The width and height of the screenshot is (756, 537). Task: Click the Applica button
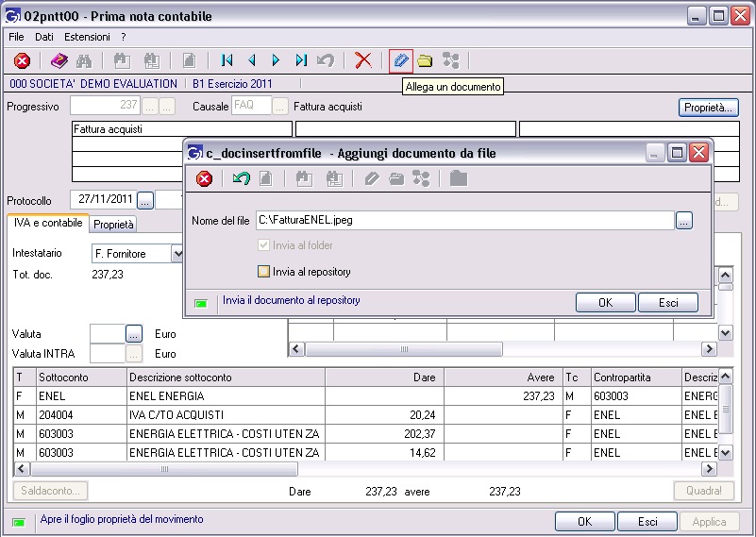coord(709,522)
